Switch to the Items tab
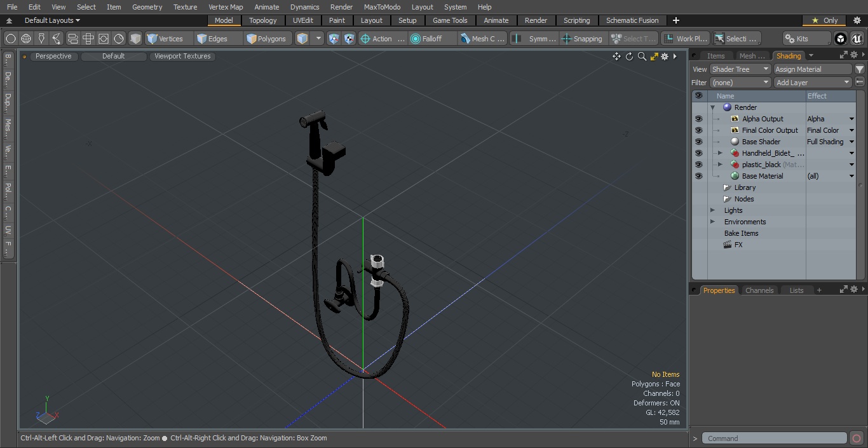Viewport: 868px width, 448px height. coord(716,56)
